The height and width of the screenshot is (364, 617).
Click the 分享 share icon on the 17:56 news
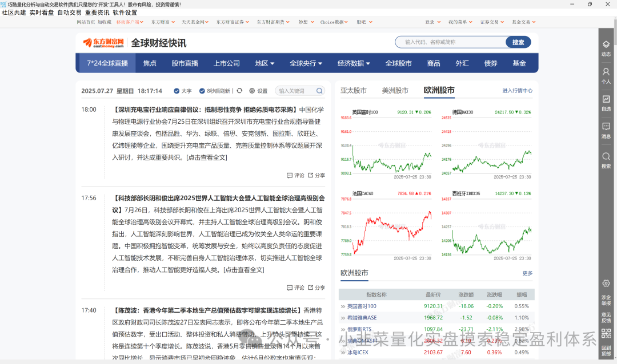point(310,288)
